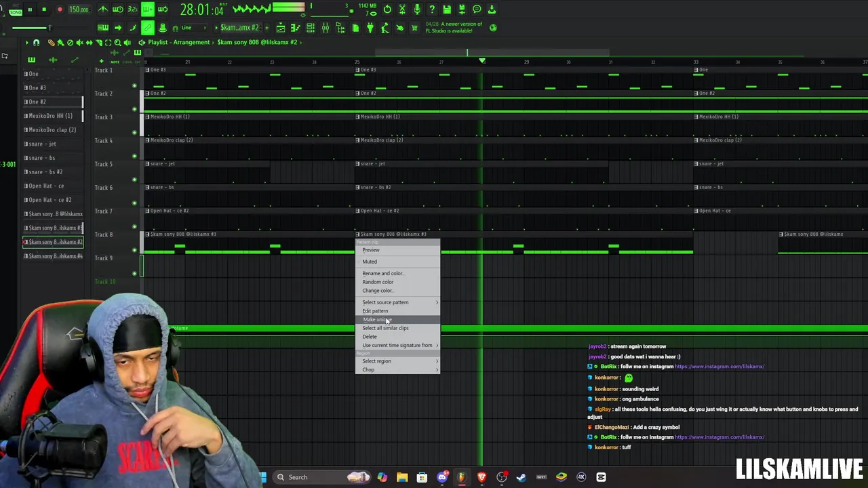Open the Instagram link in first BotRix message
The height and width of the screenshot is (488, 868).
[719, 367]
